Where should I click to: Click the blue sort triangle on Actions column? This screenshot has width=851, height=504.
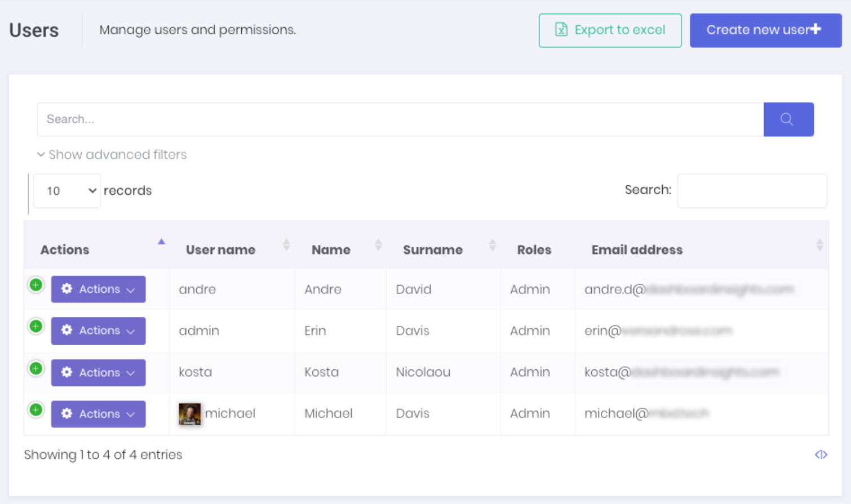pyautogui.click(x=161, y=241)
